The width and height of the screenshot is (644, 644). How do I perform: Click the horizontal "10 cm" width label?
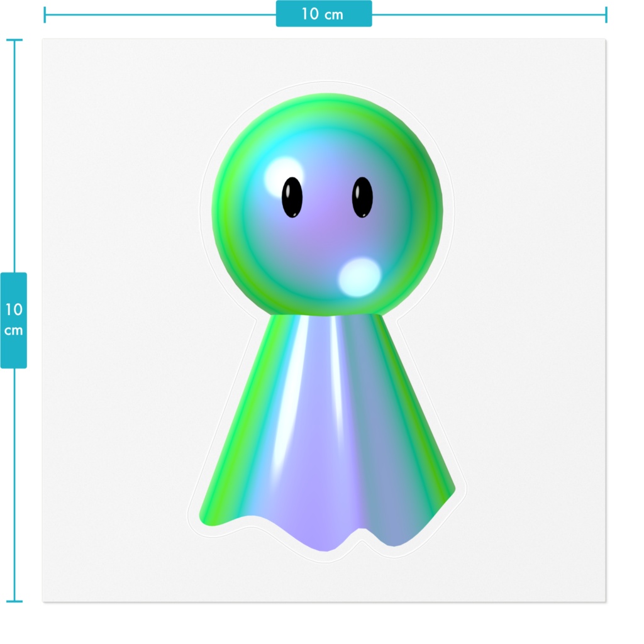[324, 14]
